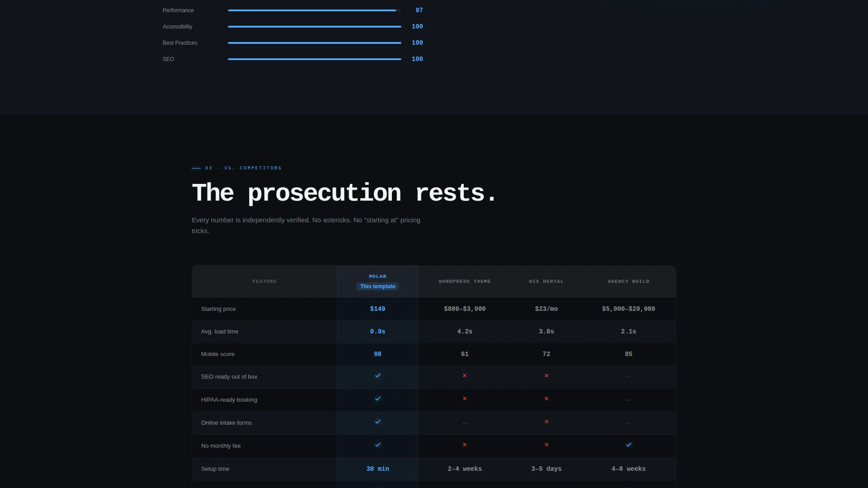Click the Accessibility 100 score value
This screenshot has height=488, width=868.
coord(417,27)
